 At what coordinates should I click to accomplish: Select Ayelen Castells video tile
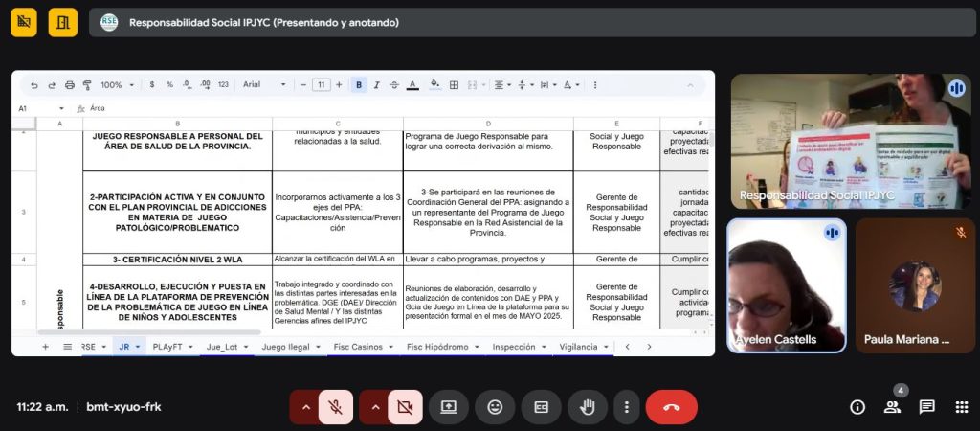point(787,285)
